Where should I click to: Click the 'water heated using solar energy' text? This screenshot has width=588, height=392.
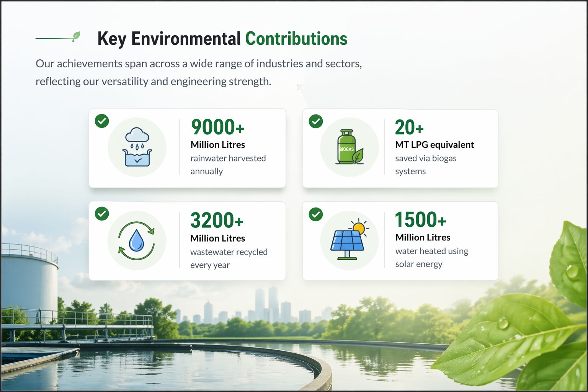(431, 258)
